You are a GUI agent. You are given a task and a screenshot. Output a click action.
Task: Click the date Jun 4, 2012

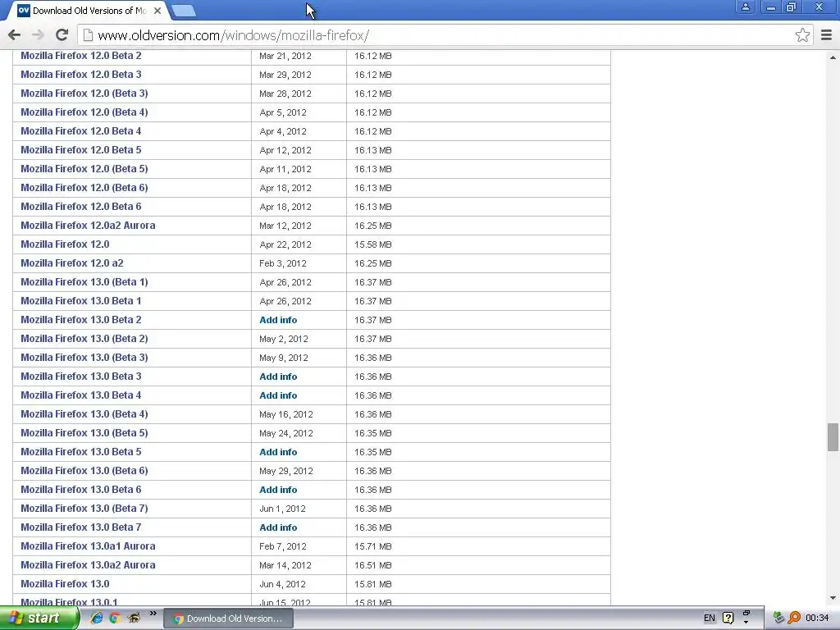pos(283,584)
